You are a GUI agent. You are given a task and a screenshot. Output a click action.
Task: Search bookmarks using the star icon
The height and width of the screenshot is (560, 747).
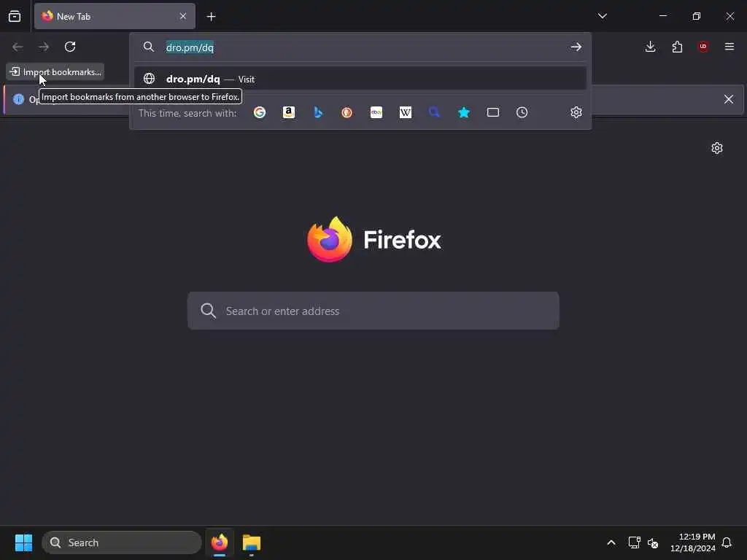[x=463, y=112]
